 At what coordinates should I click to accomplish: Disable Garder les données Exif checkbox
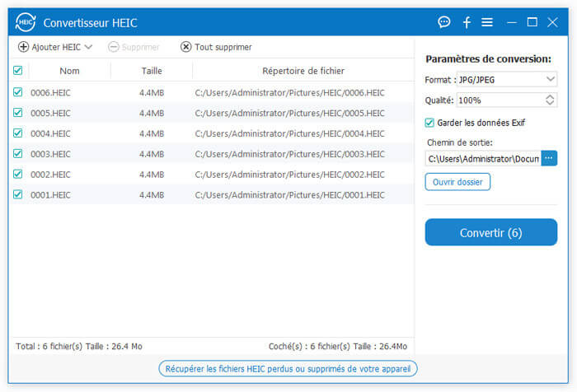click(429, 123)
